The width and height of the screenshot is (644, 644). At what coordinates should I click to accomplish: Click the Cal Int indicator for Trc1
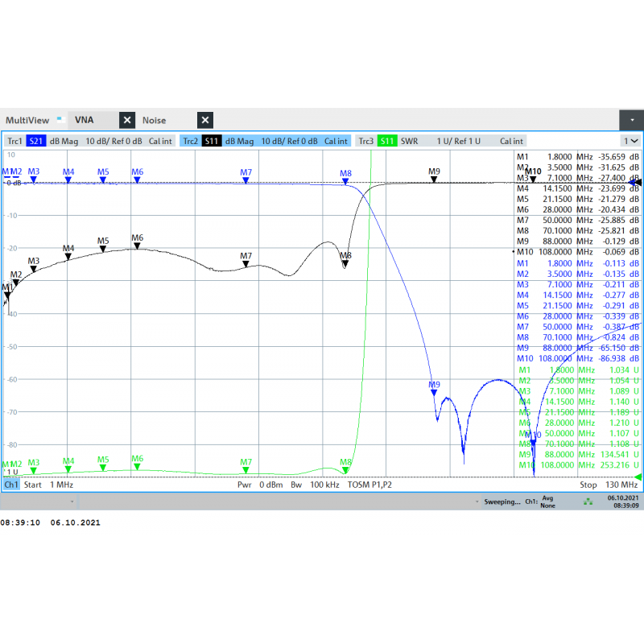159,140
